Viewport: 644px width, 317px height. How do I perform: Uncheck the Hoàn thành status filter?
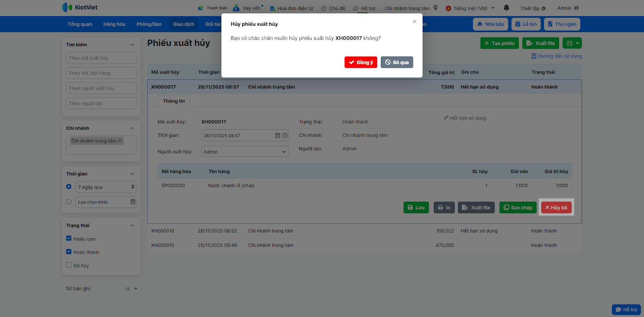[69, 252]
